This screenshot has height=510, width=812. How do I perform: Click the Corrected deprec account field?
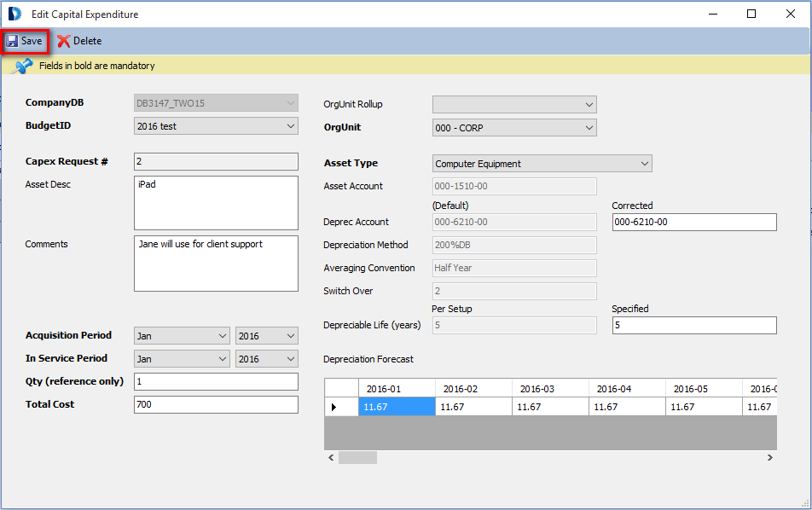click(x=694, y=222)
